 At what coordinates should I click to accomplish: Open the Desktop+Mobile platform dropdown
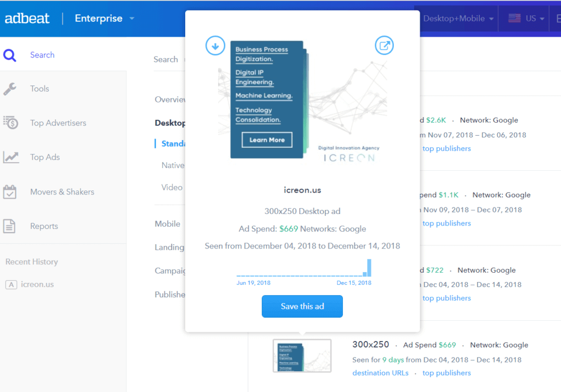(458, 19)
